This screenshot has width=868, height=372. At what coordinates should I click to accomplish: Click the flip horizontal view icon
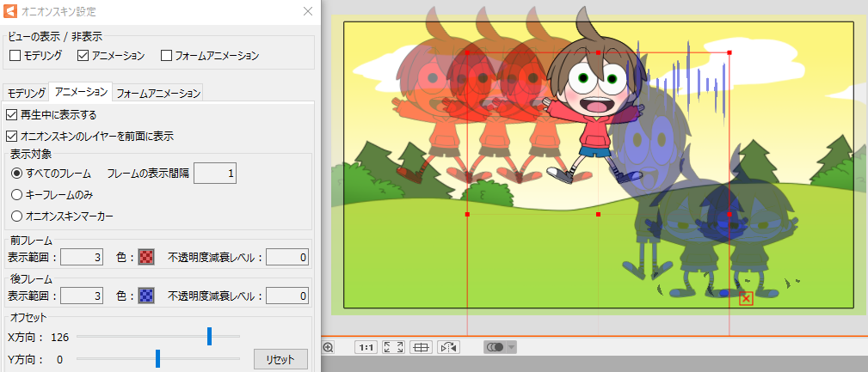448,347
